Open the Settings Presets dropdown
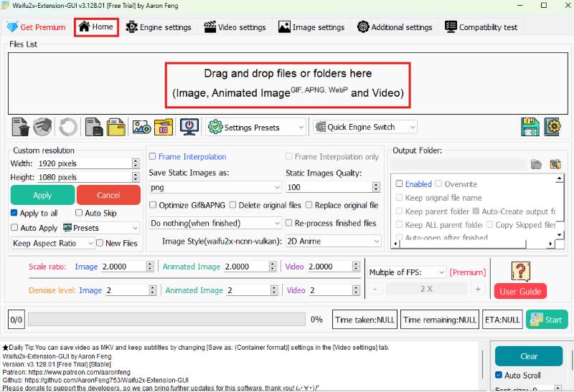This screenshot has width=574, height=392. pos(256,127)
